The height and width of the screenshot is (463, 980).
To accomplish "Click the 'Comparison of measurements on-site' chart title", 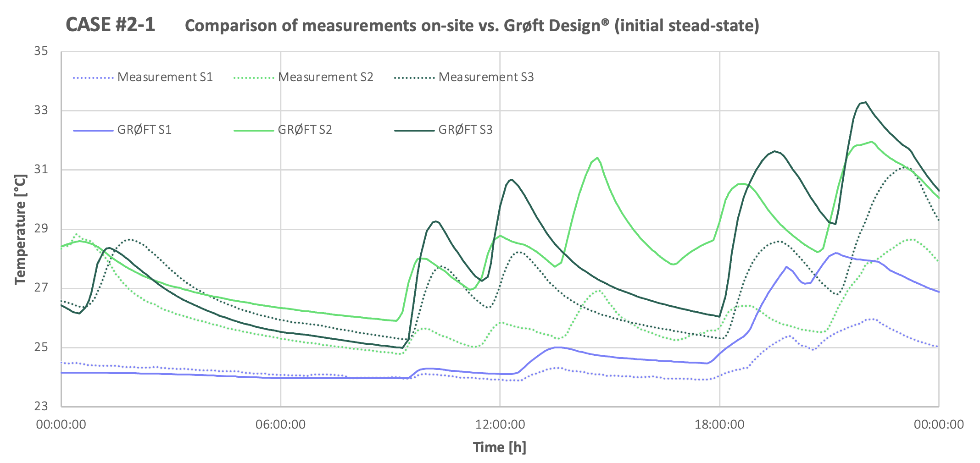I will (472, 26).
